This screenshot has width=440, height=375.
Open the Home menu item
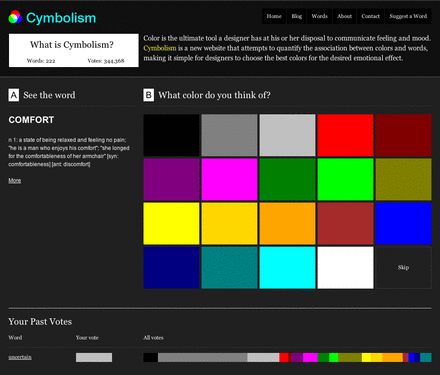274,16
